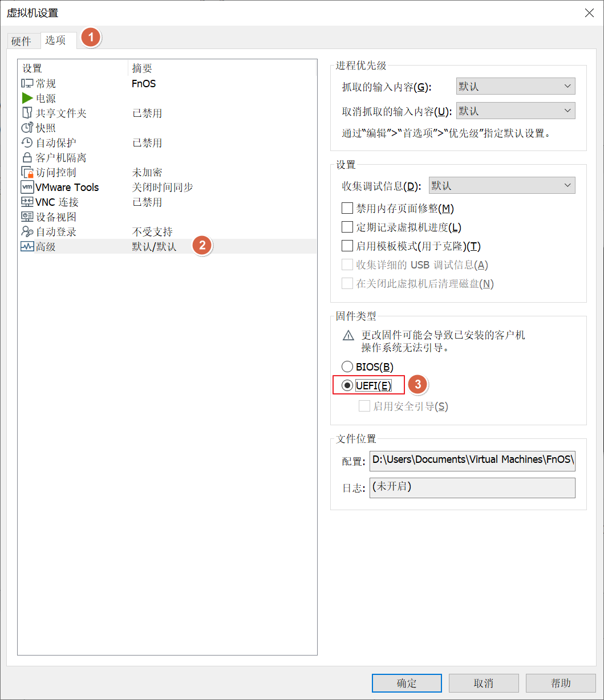604x700 pixels.
Task: Click the VNC 连接 icon
Action: tap(27, 202)
